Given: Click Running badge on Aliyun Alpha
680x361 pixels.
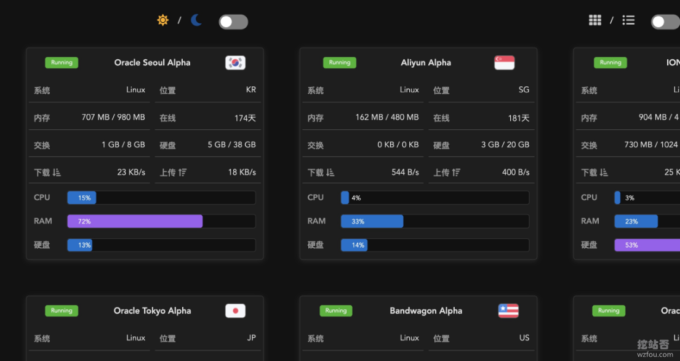Looking at the screenshot, I should (340, 62).
